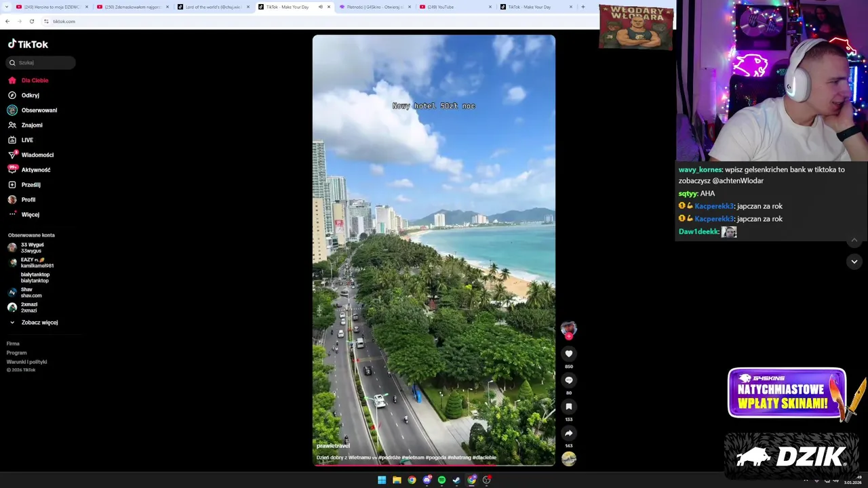Open the Program footer link
The height and width of the screenshot is (488, 868).
tap(17, 352)
